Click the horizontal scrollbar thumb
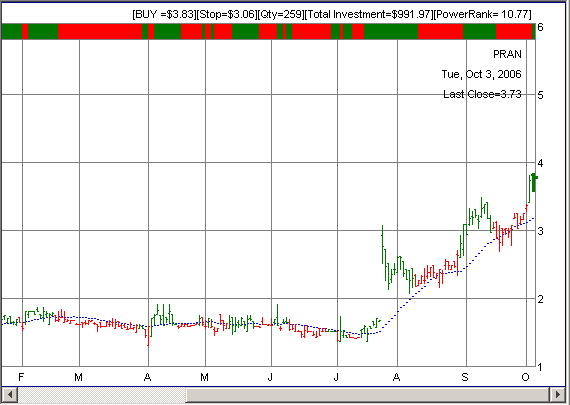Screen dimensions: 570x405 click(x=102, y=394)
